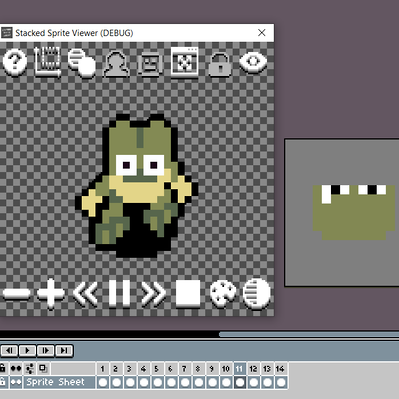Click the expand-window arrows icon

tap(184, 62)
